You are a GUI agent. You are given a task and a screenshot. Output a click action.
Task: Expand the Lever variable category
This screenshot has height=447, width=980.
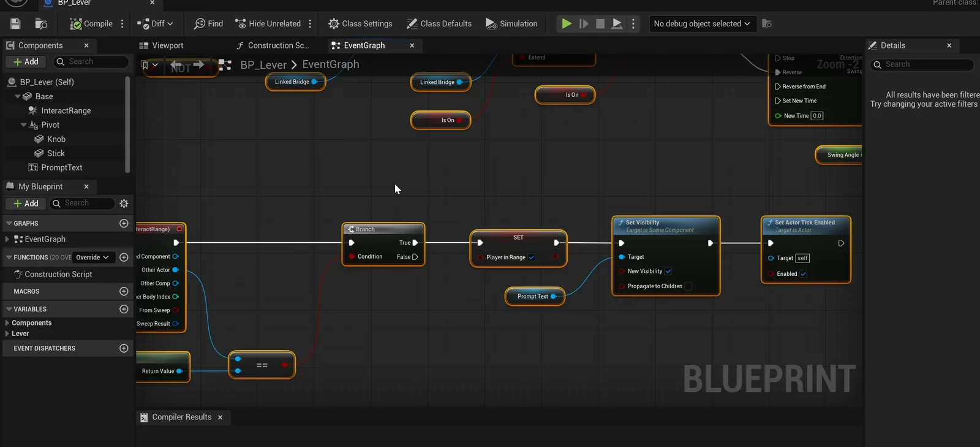tap(7, 334)
